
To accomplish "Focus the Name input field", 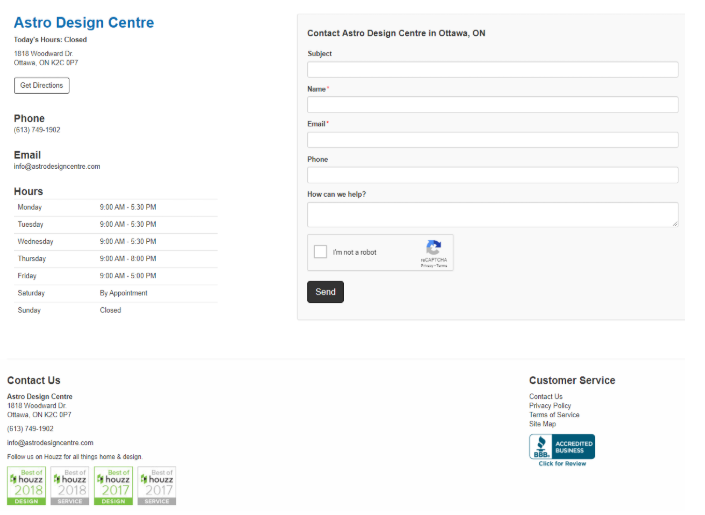I will [493, 105].
